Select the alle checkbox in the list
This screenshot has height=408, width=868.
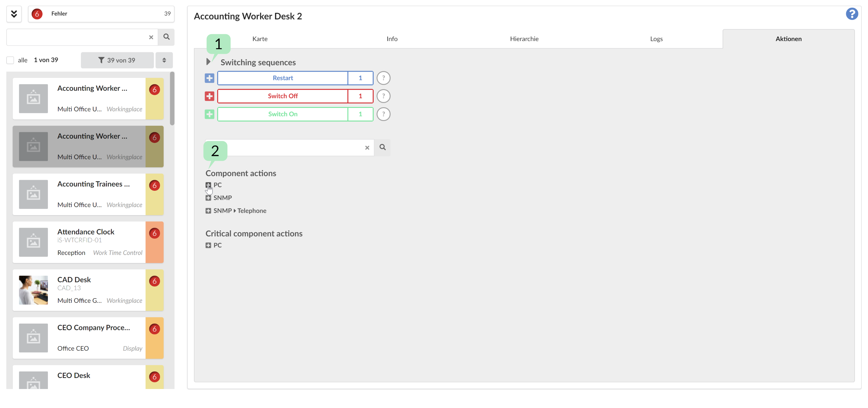coord(10,60)
